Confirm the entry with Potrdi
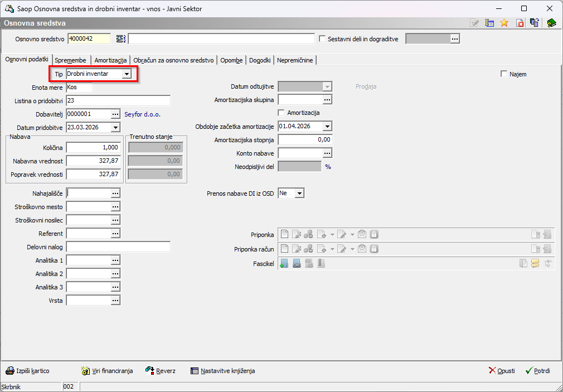Viewport: 563px width, 392px height. 537,371
